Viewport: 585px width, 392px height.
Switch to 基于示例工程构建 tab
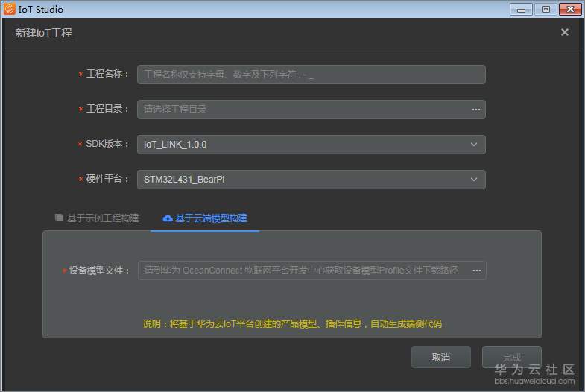click(x=97, y=218)
